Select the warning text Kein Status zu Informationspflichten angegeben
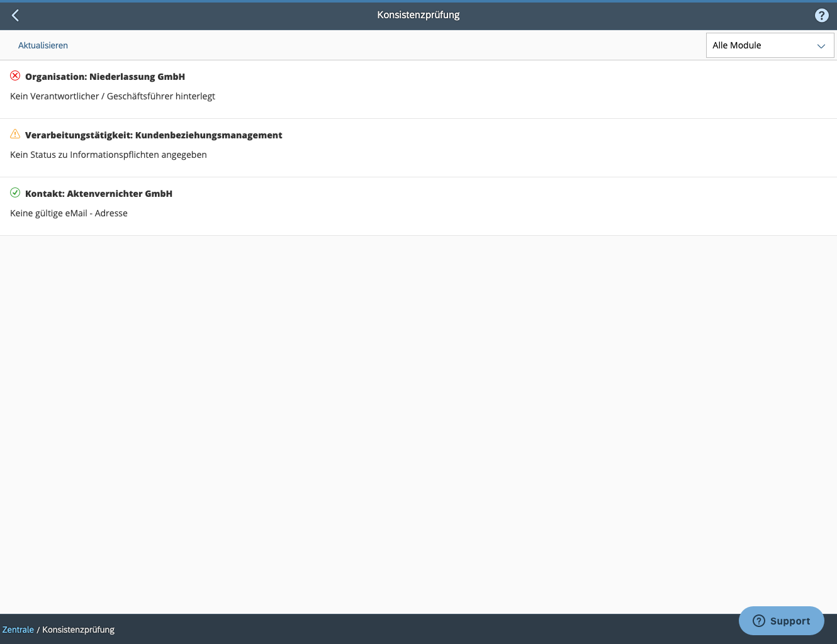This screenshot has width=837, height=644. point(108,154)
